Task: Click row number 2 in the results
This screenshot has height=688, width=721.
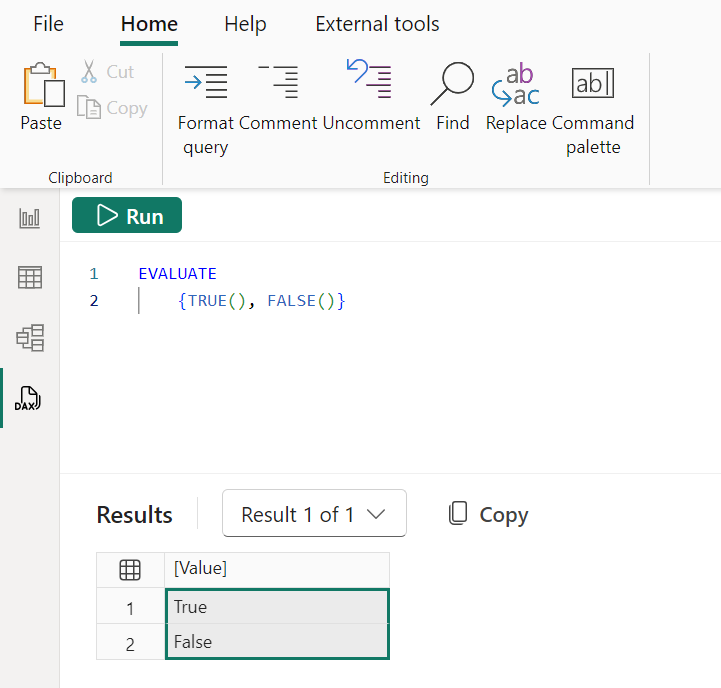Action: 130,643
